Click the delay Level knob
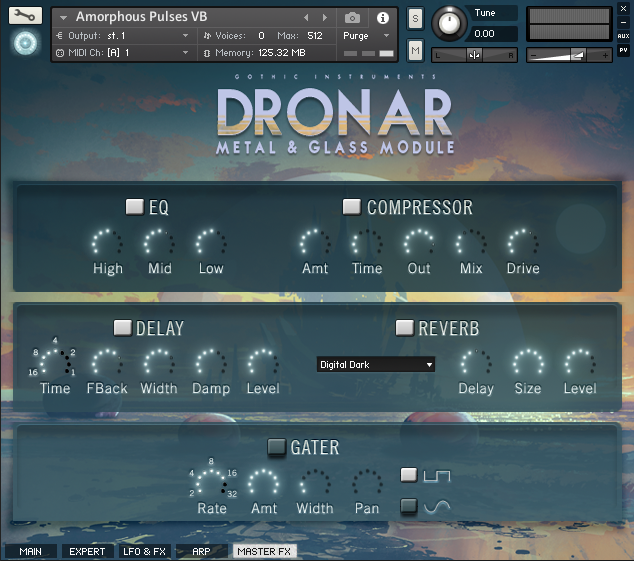 [x=263, y=364]
